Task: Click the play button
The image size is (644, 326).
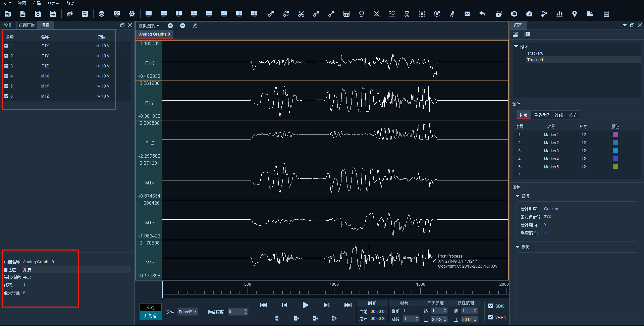Action: [305, 305]
